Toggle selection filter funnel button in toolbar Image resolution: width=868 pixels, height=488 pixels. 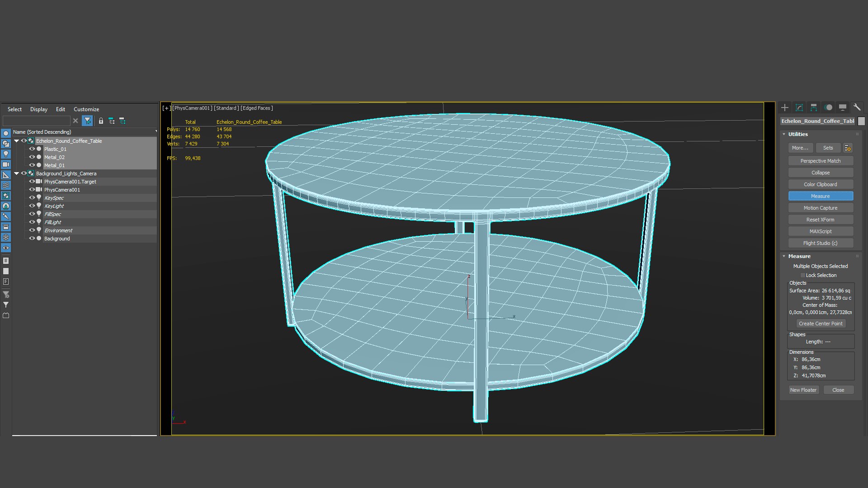(x=88, y=121)
